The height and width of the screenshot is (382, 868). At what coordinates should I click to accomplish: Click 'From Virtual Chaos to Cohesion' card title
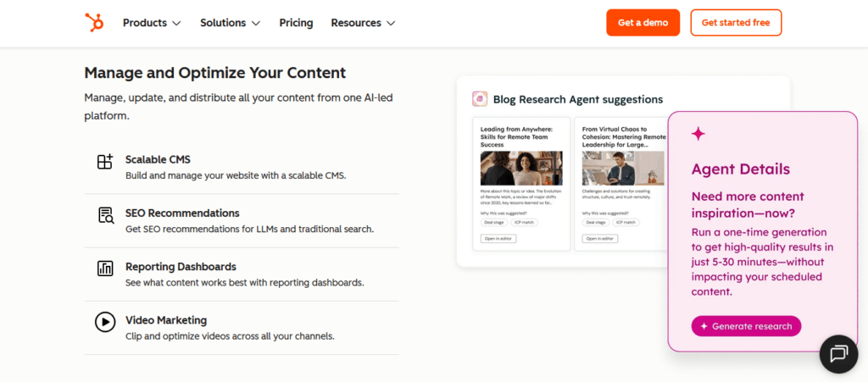click(624, 136)
